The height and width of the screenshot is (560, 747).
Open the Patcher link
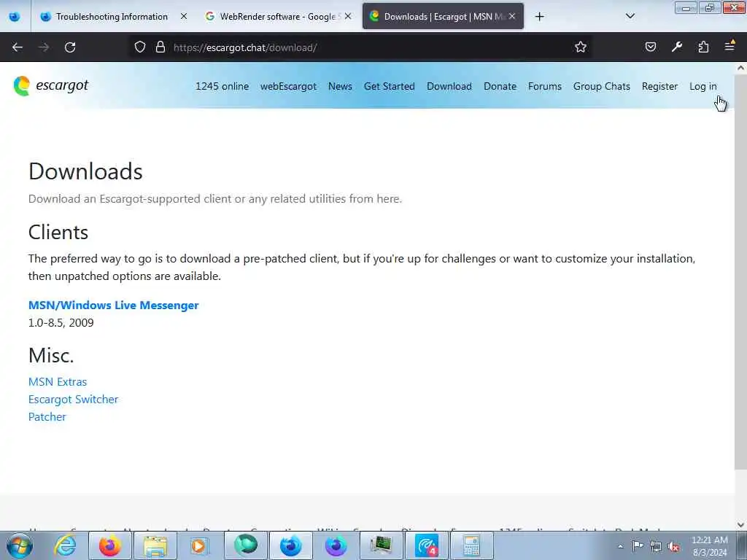[x=47, y=416]
